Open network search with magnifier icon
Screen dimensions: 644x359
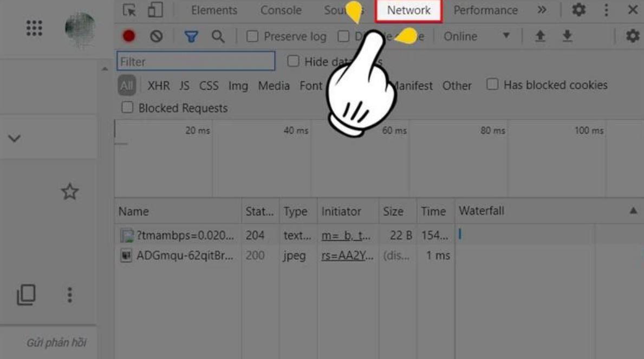pos(218,37)
